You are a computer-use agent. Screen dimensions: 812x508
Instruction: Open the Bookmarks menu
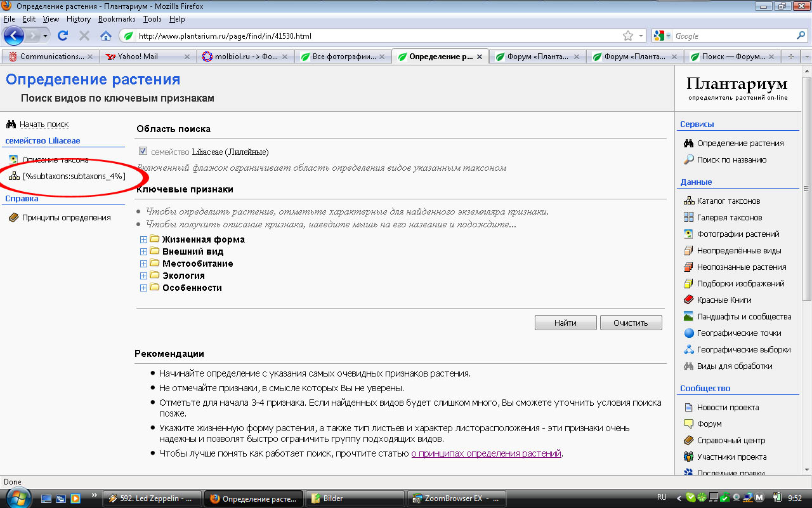tap(117, 19)
